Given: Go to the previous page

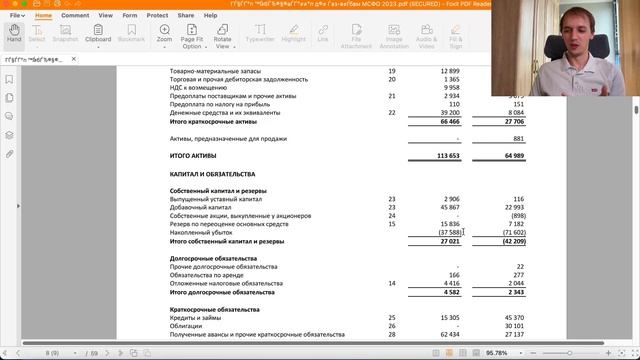Looking at the screenshot, I should coord(18,353).
